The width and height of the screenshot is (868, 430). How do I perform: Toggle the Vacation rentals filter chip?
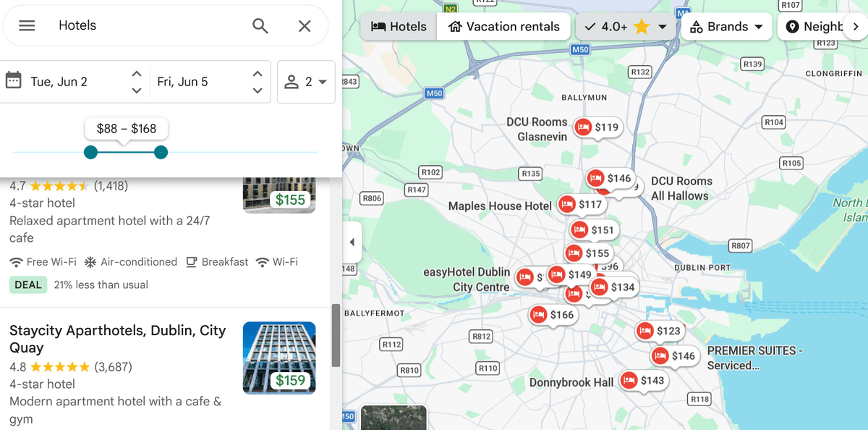(x=504, y=27)
